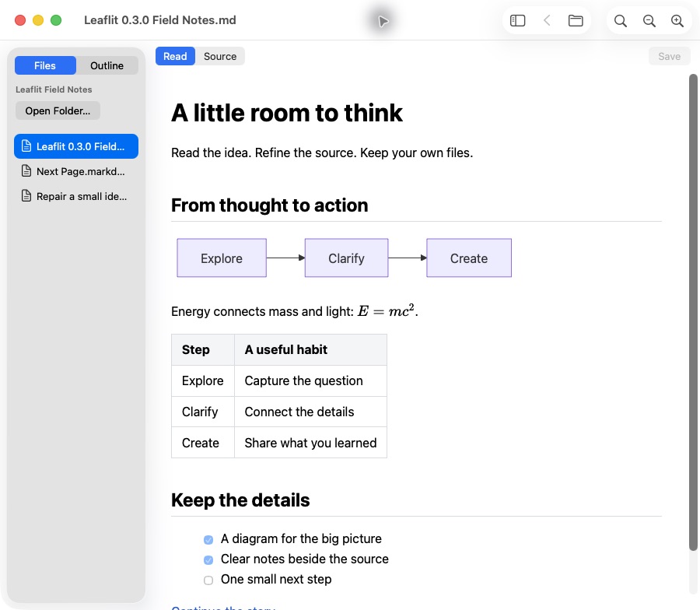Switch sidebar to Outline tab
The image size is (700, 610).
coord(107,65)
